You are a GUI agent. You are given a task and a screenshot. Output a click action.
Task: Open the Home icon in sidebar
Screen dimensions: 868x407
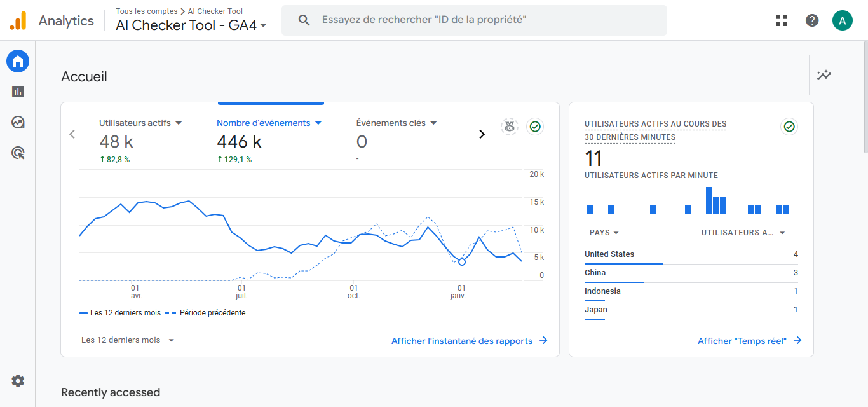tap(18, 61)
